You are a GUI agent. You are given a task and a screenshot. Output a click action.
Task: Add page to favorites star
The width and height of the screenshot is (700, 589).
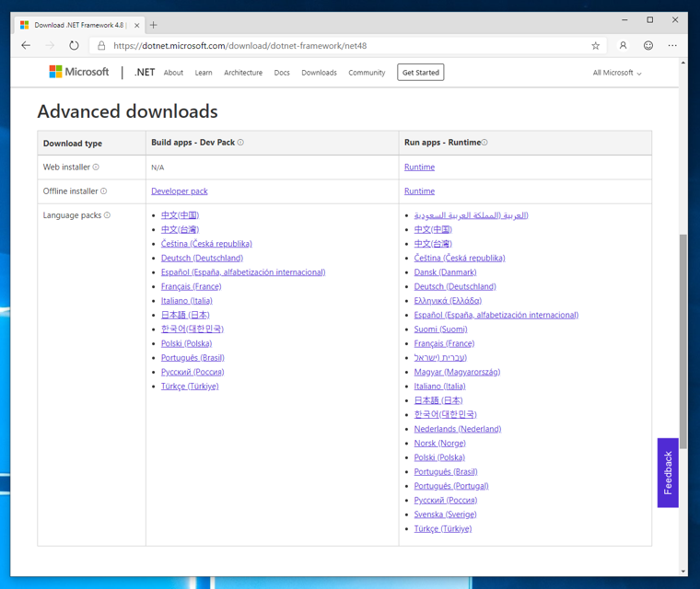[596, 45]
